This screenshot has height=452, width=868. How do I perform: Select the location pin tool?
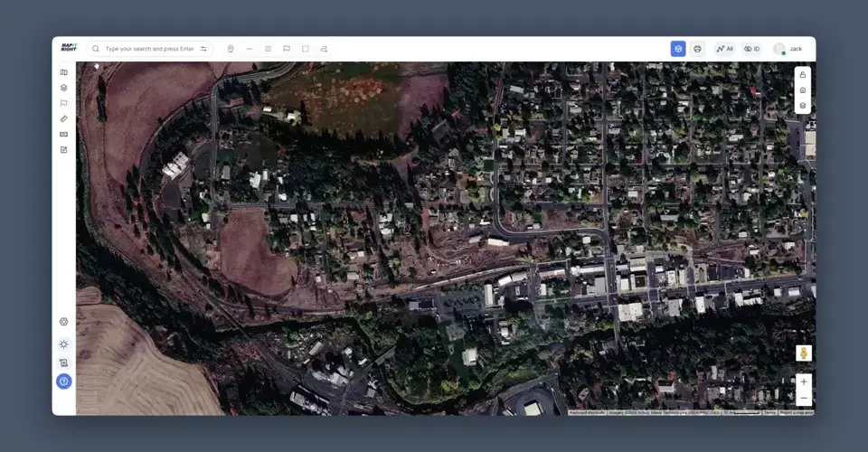pos(231,49)
